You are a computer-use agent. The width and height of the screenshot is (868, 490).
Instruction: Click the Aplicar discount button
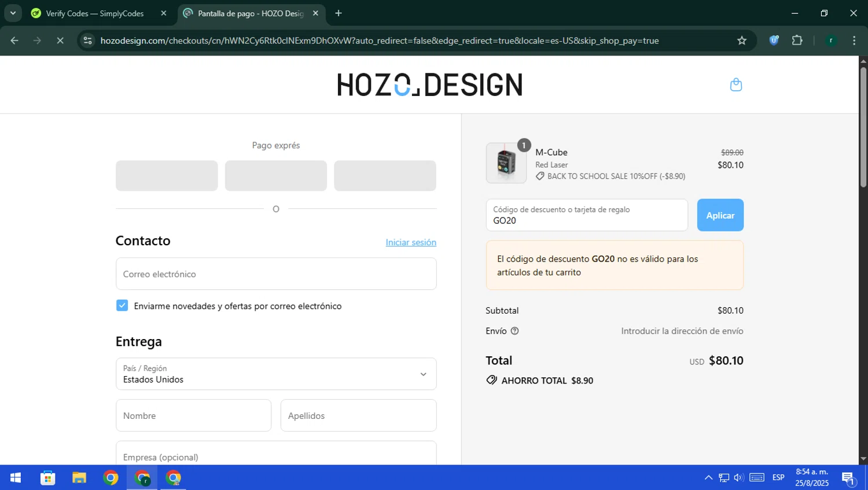click(x=720, y=215)
